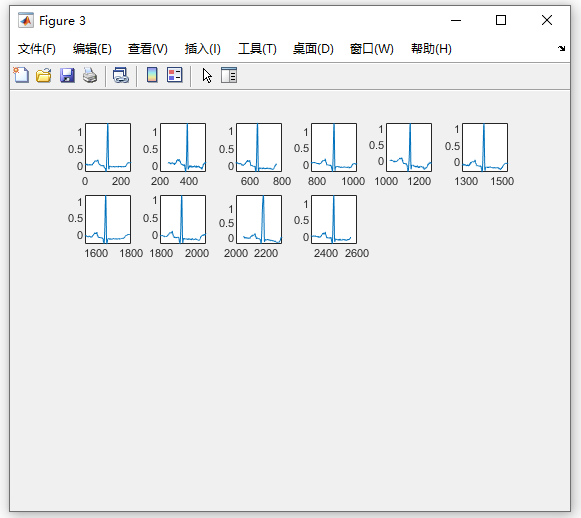581x518 pixels.
Task: Toggle the Edit Plot arrow tool
Action: pyautogui.click(x=207, y=76)
